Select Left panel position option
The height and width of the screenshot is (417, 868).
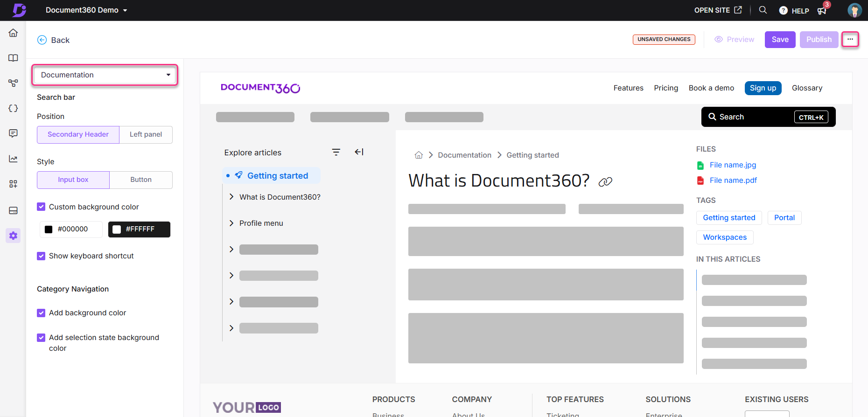pos(146,134)
